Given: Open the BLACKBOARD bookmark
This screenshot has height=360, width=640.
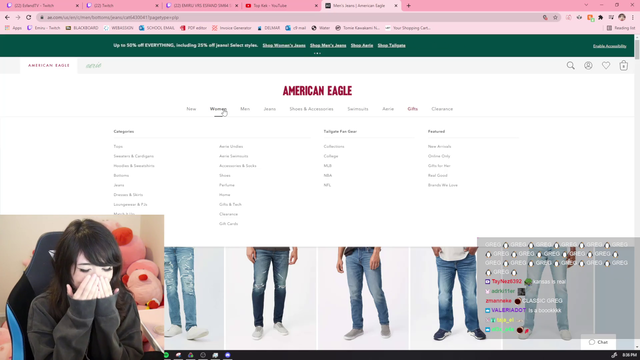Looking at the screenshot, I should click(x=82, y=28).
